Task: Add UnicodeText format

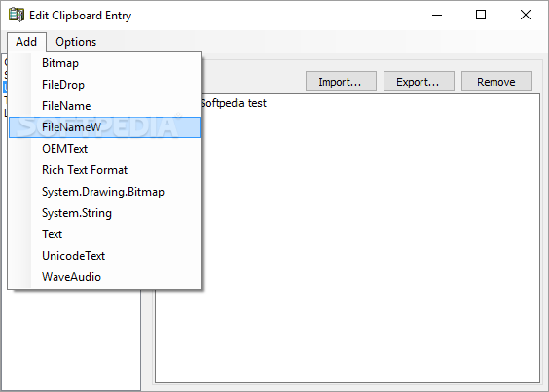Action: pyautogui.click(x=104, y=256)
